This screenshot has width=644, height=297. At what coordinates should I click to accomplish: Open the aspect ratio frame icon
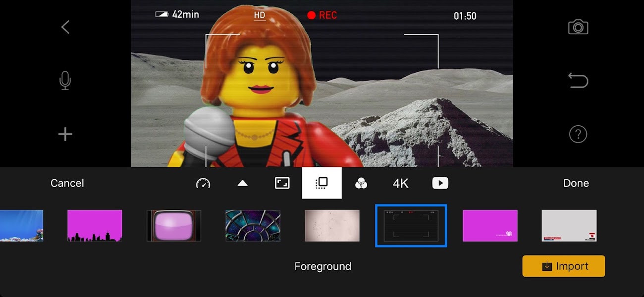282,183
